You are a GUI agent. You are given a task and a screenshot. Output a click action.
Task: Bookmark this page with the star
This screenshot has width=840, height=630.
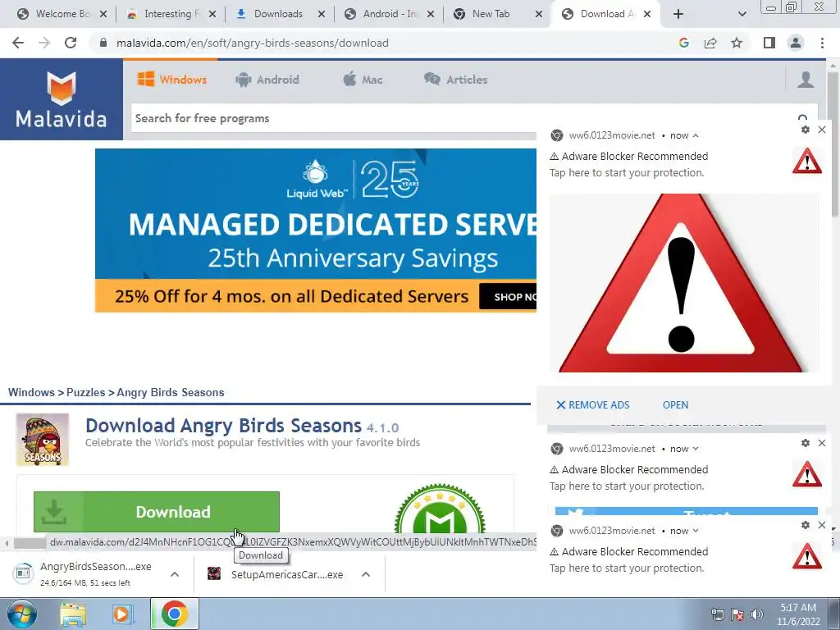coord(737,43)
